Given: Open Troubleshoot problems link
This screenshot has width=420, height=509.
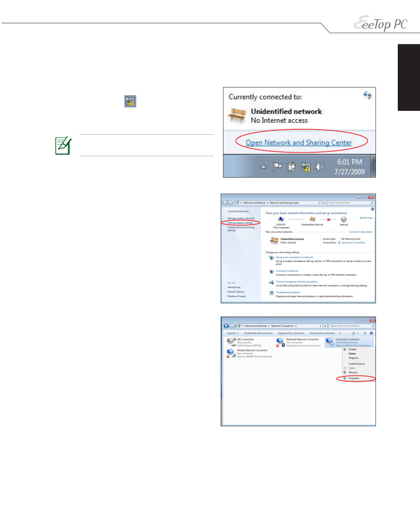Looking at the screenshot, I should tap(288, 292).
